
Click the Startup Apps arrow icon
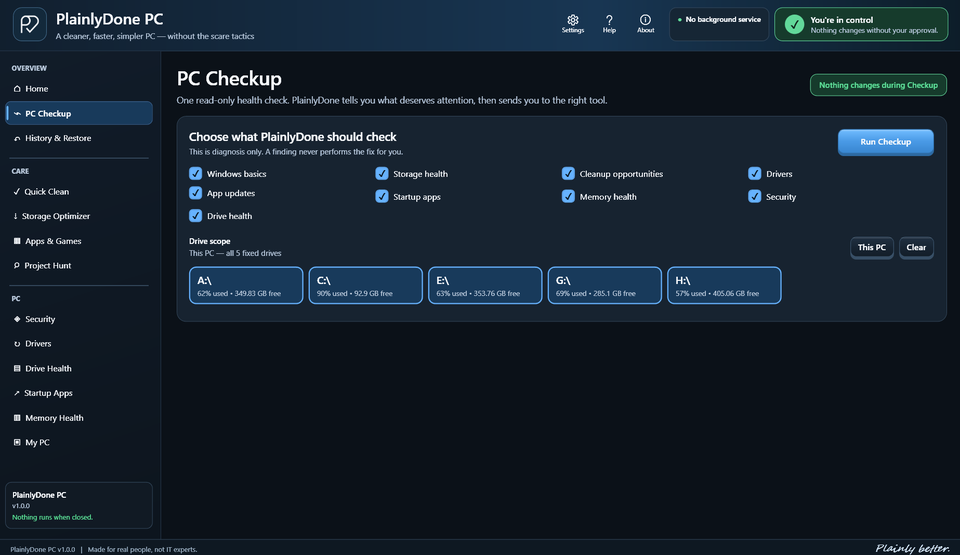pyautogui.click(x=17, y=393)
